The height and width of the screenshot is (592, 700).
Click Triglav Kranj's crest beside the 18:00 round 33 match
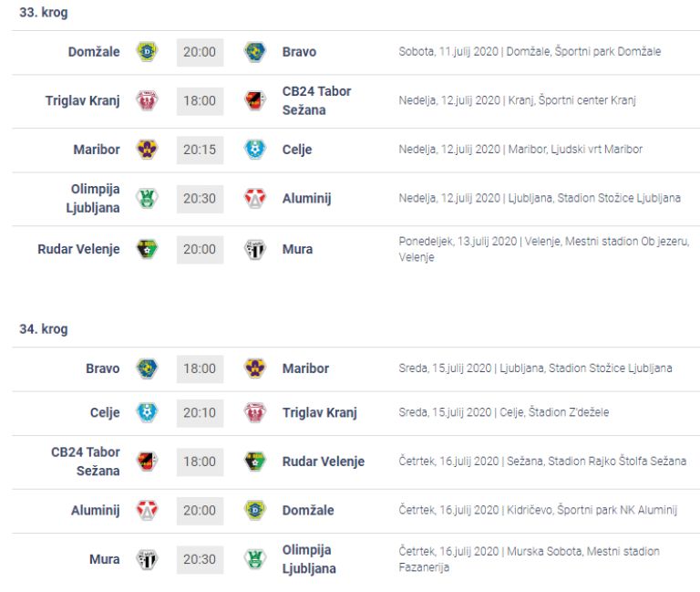pos(146,100)
